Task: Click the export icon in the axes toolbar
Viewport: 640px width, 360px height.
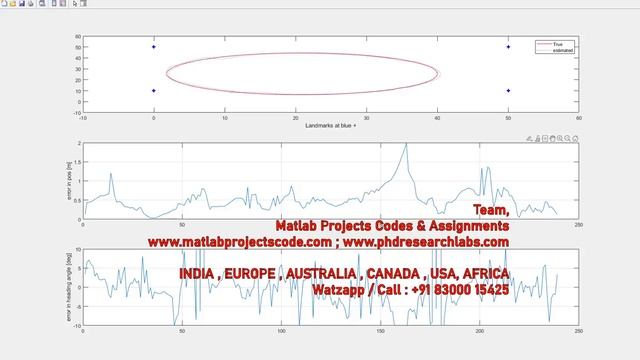Action: 530,139
